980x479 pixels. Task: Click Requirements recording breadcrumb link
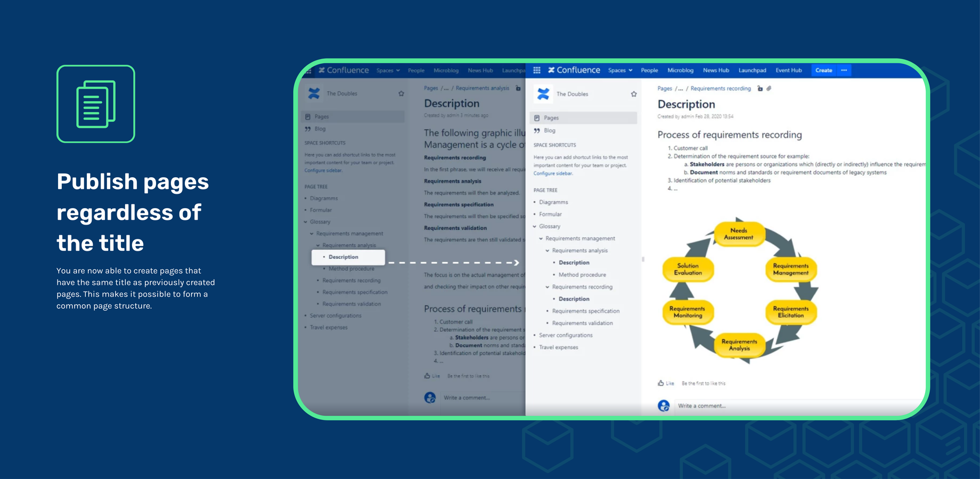click(x=721, y=89)
